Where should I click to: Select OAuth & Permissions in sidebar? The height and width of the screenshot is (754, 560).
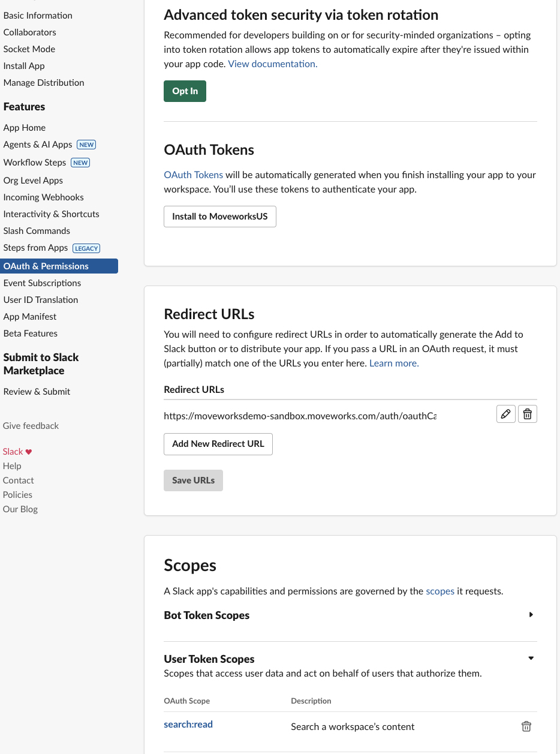tap(59, 266)
